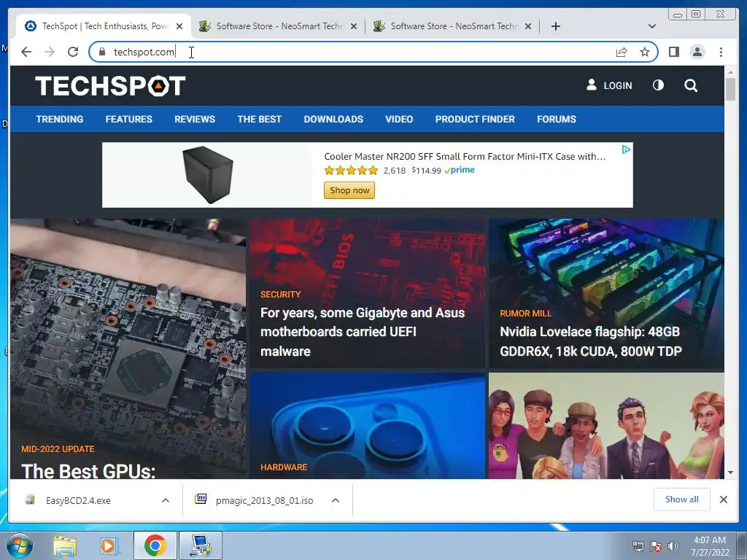Close the second Software Store tab
Screen dimensions: 747x560
pyautogui.click(x=528, y=26)
